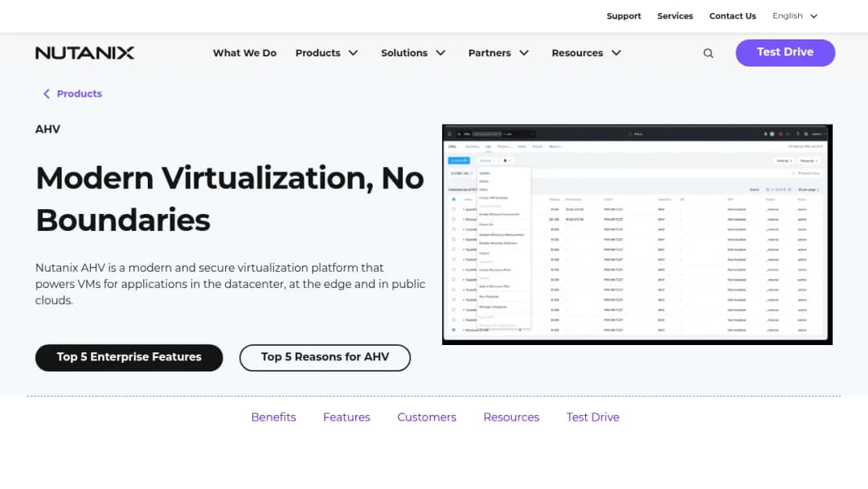Expand the Partners menu chevron
The image size is (868, 489).
pos(524,52)
